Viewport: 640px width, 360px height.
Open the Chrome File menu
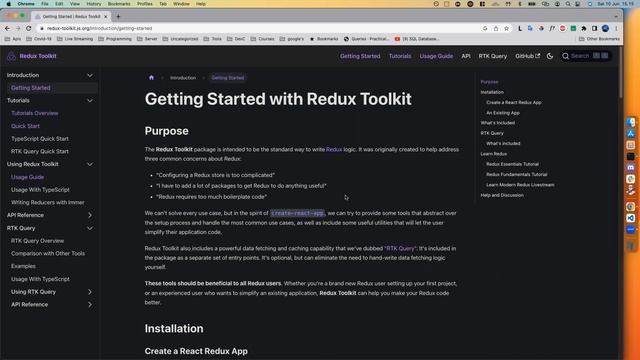[44, 4]
